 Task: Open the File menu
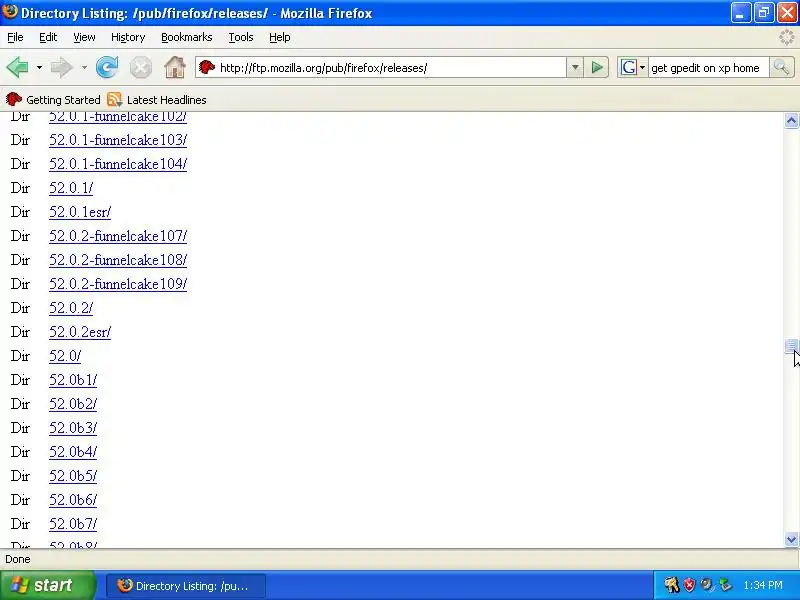[x=15, y=37]
